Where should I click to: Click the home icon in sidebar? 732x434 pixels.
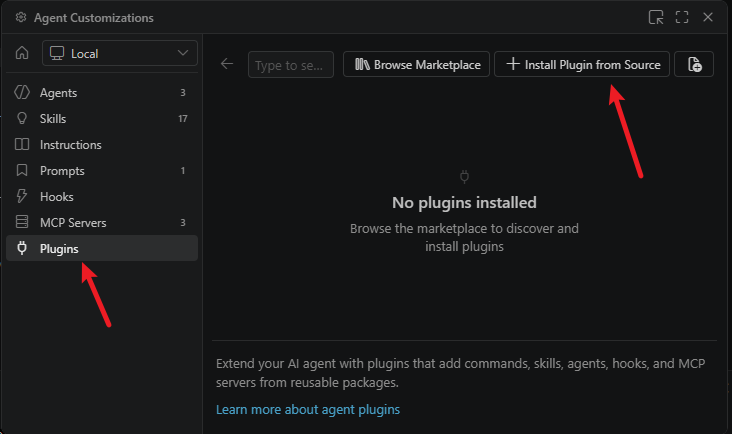coord(22,53)
